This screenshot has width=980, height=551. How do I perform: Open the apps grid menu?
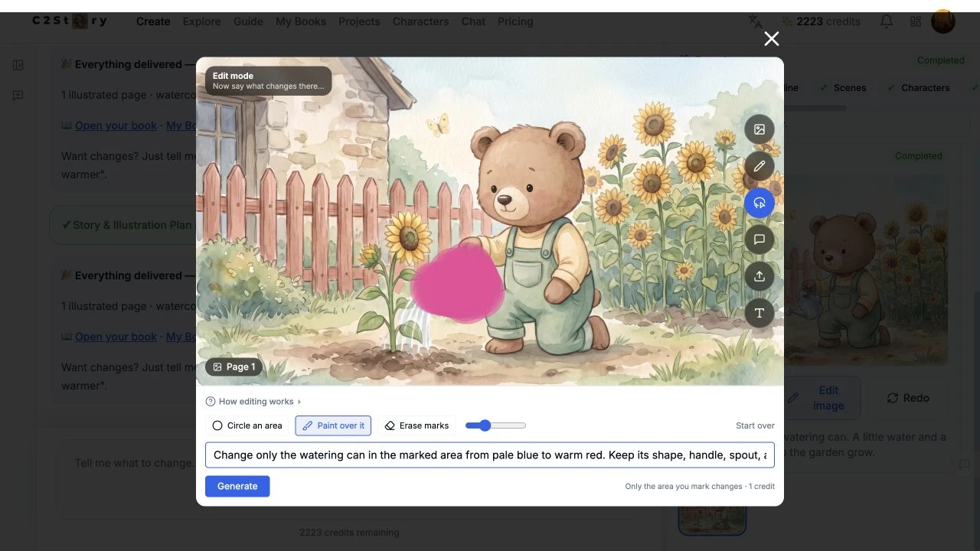pos(916,21)
